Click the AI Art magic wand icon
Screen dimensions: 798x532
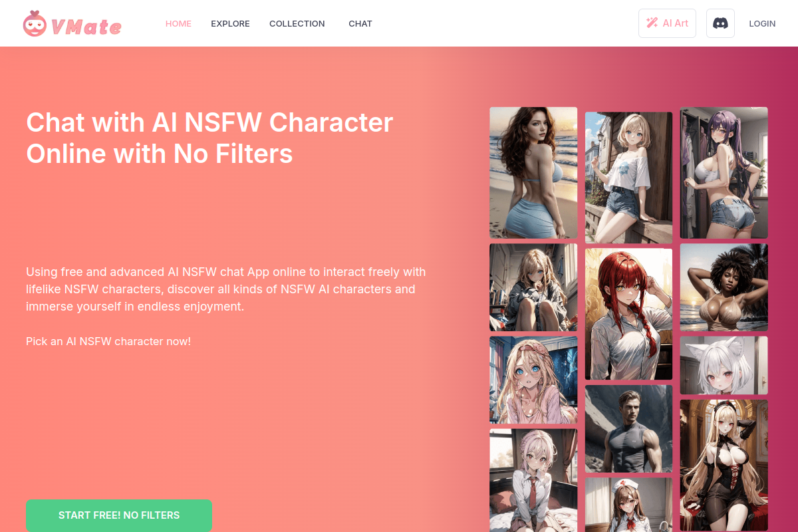[x=652, y=23]
